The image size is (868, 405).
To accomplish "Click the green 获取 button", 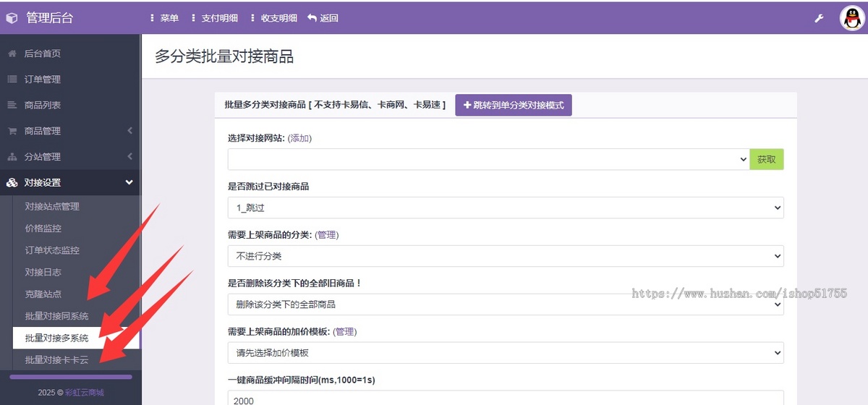I will coord(767,159).
